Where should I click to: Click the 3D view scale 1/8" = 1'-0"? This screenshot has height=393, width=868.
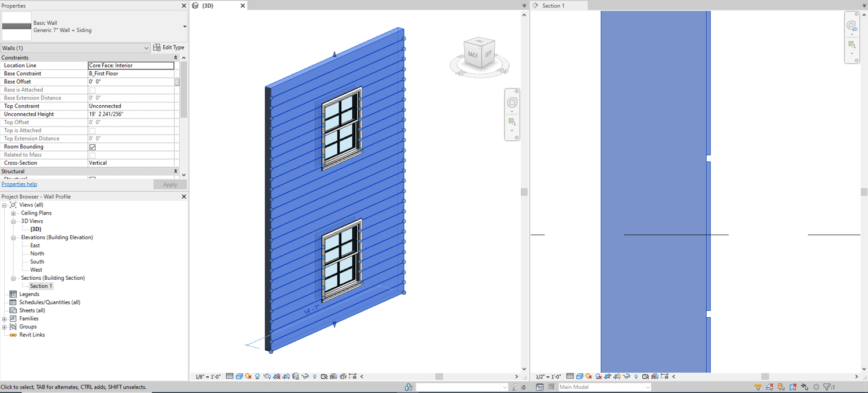click(x=208, y=377)
